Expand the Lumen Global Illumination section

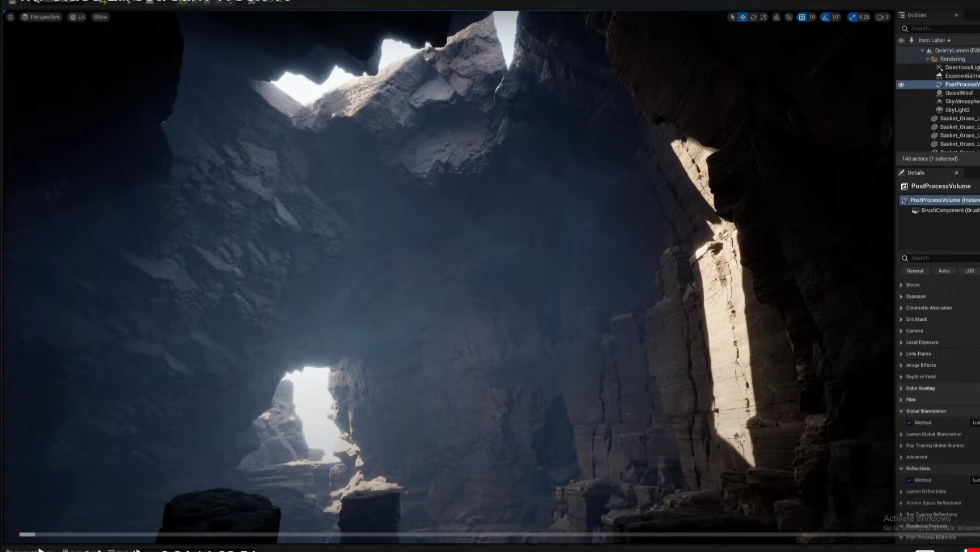click(902, 434)
